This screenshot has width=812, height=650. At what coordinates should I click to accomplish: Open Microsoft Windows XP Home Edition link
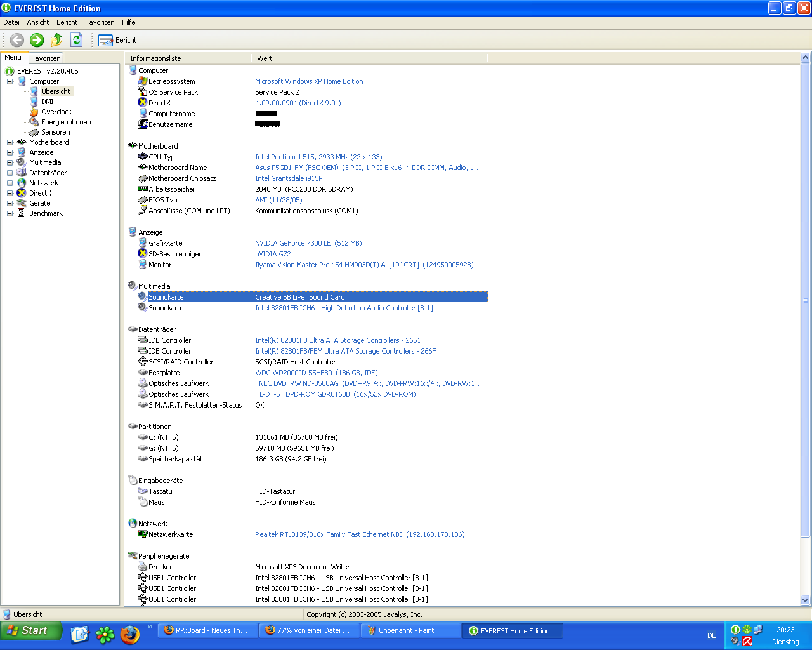(x=309, y=81)
